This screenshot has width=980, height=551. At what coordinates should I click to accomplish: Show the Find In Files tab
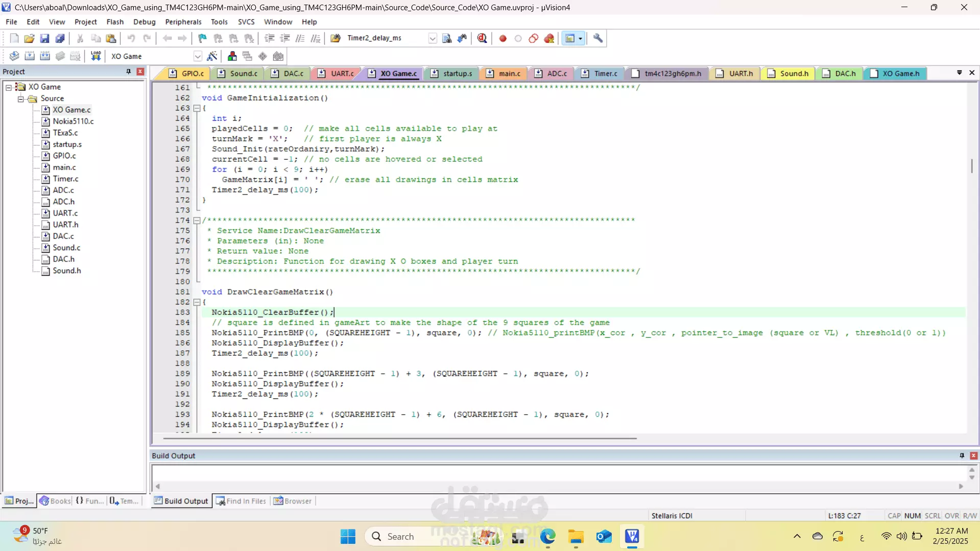click(241, 501)
